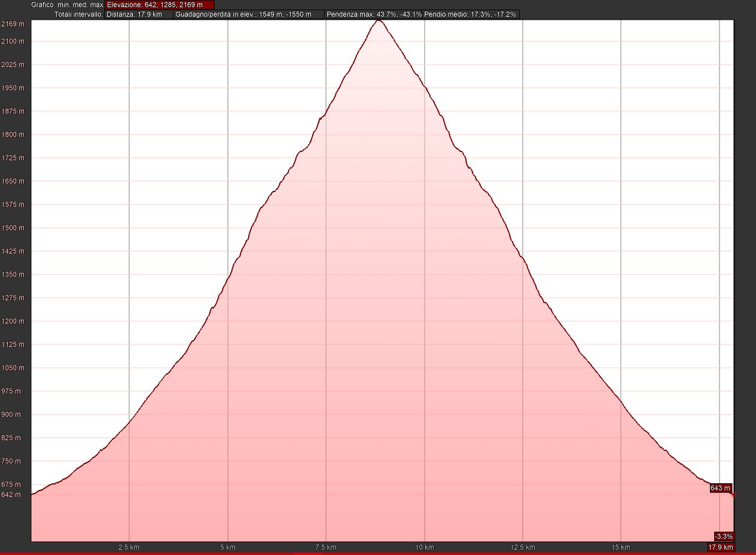The height and width of the screenshot is (555, 756).
Task: Click the 10 km x-axis label
Action: (x=425, y=547)
